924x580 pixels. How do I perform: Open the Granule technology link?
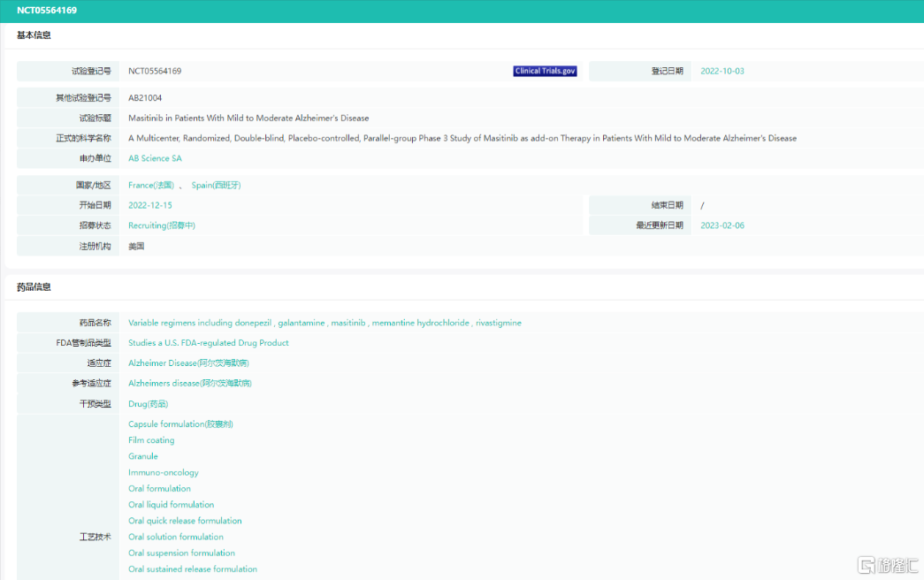(143, 456)
